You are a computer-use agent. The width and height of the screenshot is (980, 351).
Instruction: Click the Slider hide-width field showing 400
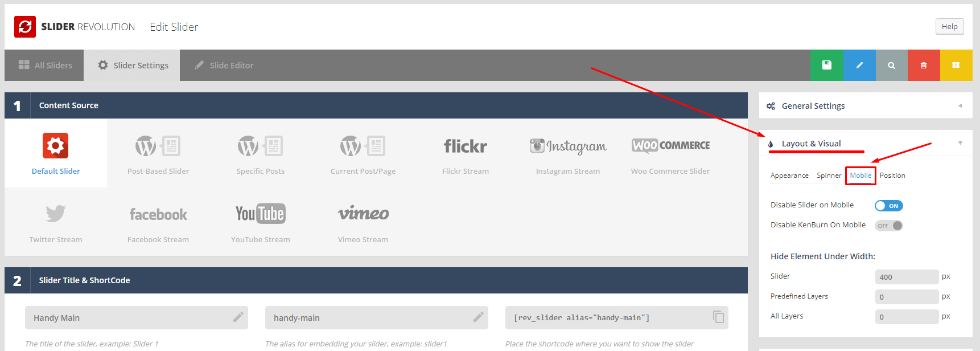pyautogui.click(x=907, y=277)
